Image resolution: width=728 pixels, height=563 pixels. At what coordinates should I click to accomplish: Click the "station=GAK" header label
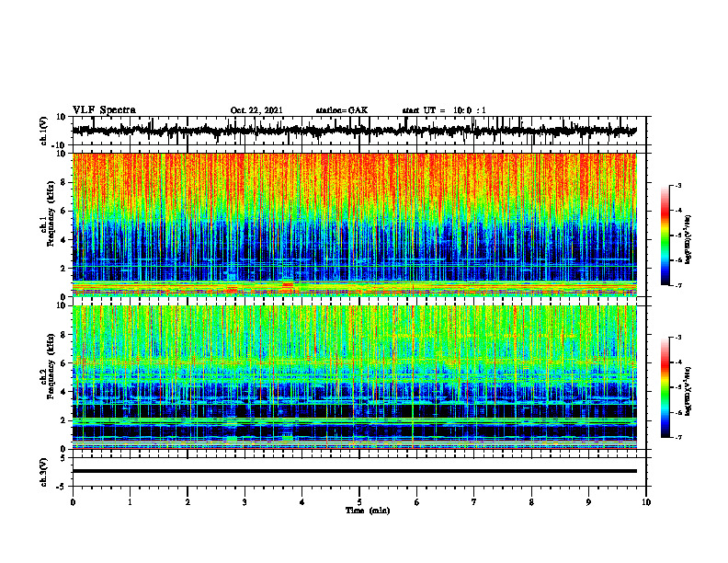tap(342, 110)
